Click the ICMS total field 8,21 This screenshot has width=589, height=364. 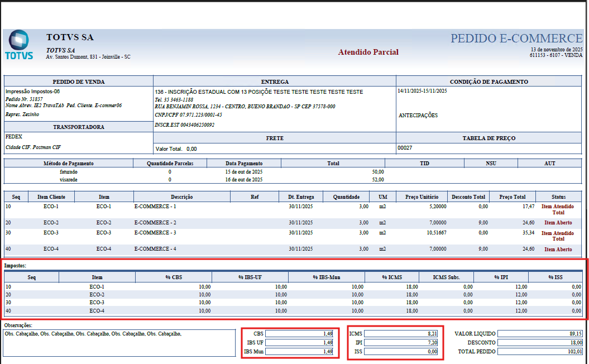401,333
